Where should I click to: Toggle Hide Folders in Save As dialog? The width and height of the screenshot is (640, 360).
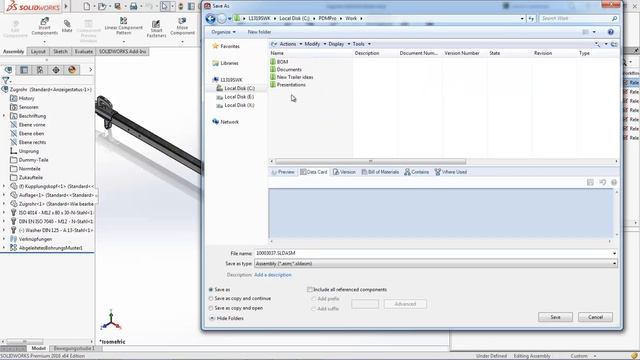pos(227,318)
